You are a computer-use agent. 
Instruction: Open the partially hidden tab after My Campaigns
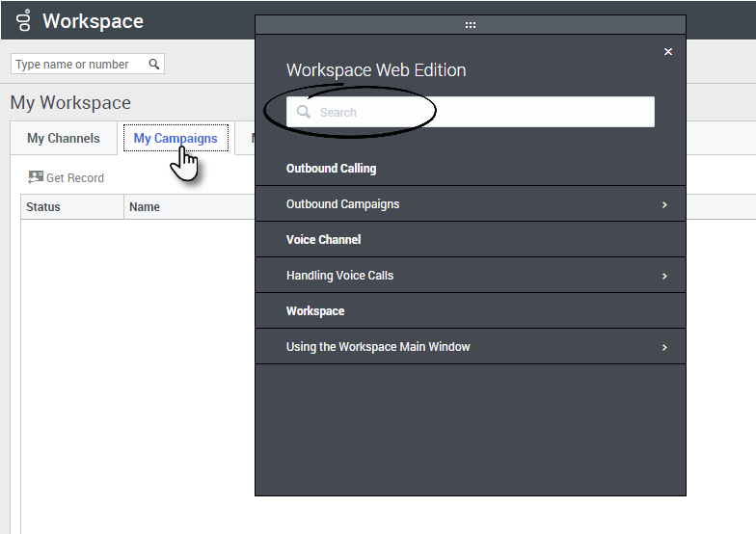click(248, 139)
